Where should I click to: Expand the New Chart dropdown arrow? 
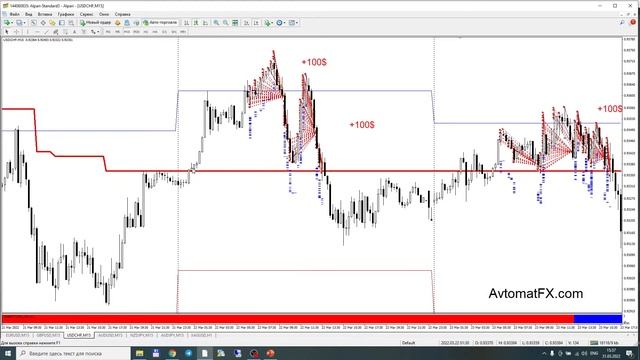click(x=12, y=23)
